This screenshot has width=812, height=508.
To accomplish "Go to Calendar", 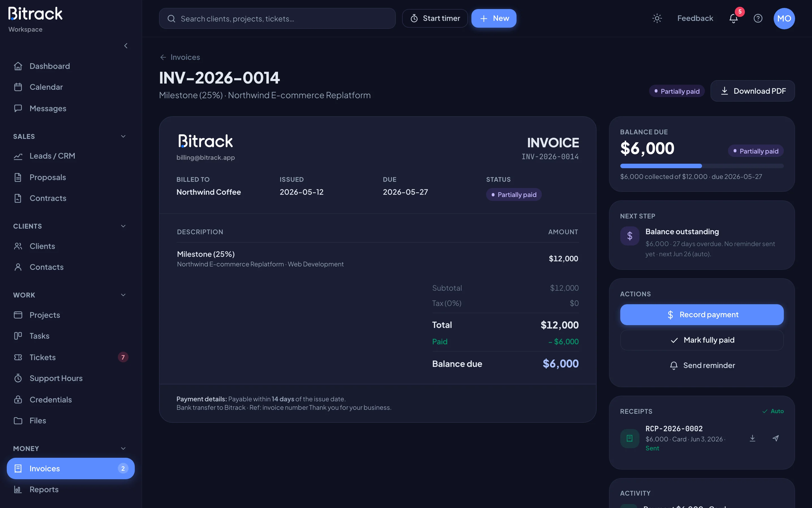I will 70,87.
